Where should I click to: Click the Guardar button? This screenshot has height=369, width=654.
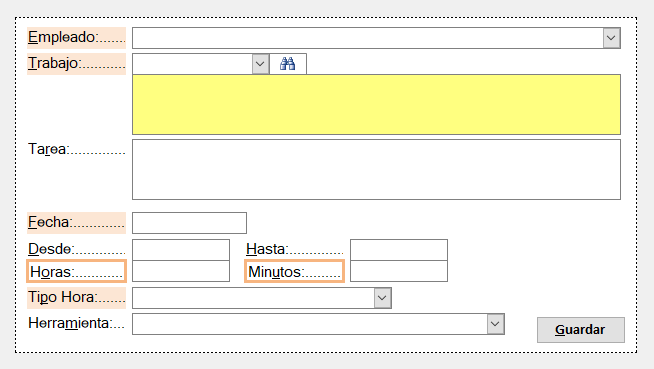(x=581, y=330)
